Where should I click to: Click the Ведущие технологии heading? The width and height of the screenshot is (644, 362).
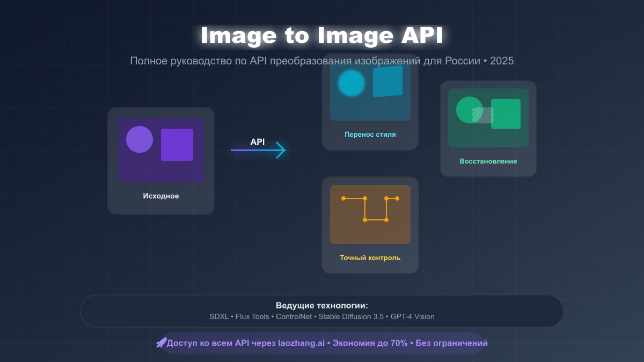point(322,306)
